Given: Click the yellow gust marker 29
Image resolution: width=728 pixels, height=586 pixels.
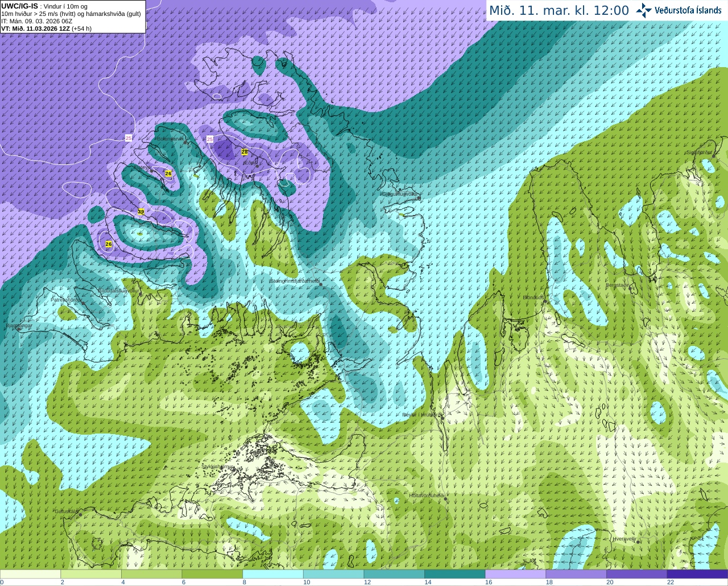Looking at the screenshot, I should pos(141,212).
